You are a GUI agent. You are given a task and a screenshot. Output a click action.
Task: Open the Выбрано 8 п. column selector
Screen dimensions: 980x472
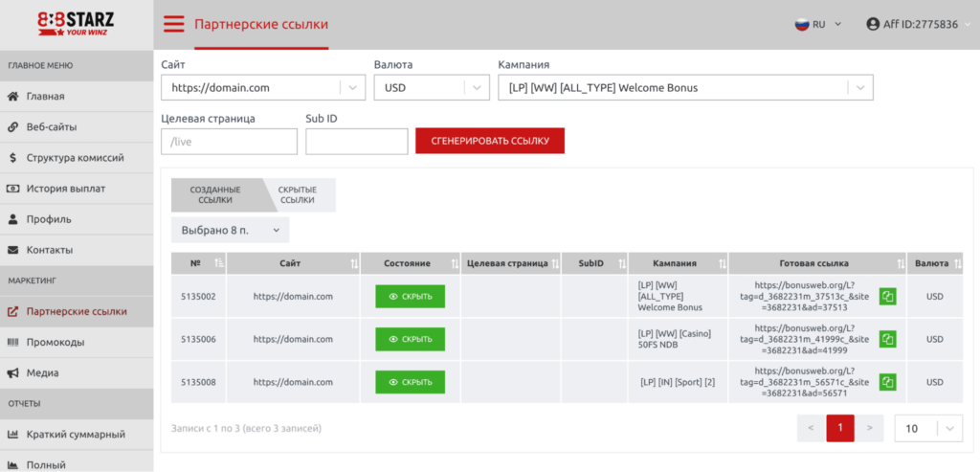click(230, 230)
